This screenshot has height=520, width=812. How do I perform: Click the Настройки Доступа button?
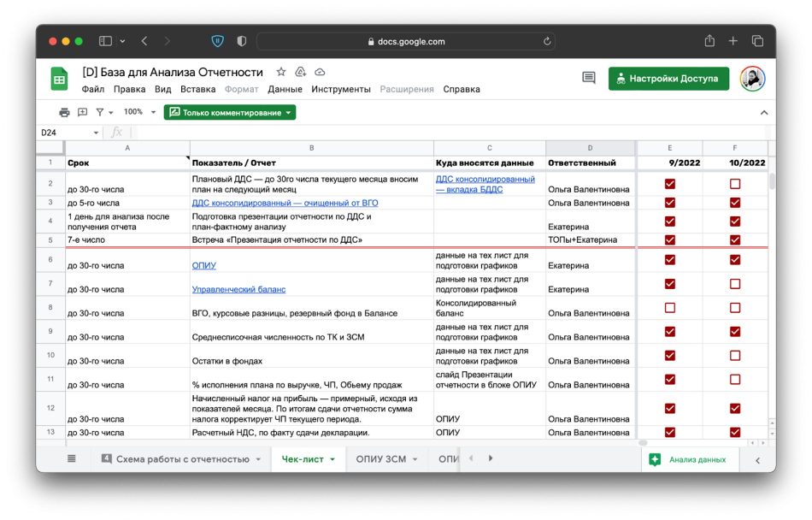[x=668, y=79]
